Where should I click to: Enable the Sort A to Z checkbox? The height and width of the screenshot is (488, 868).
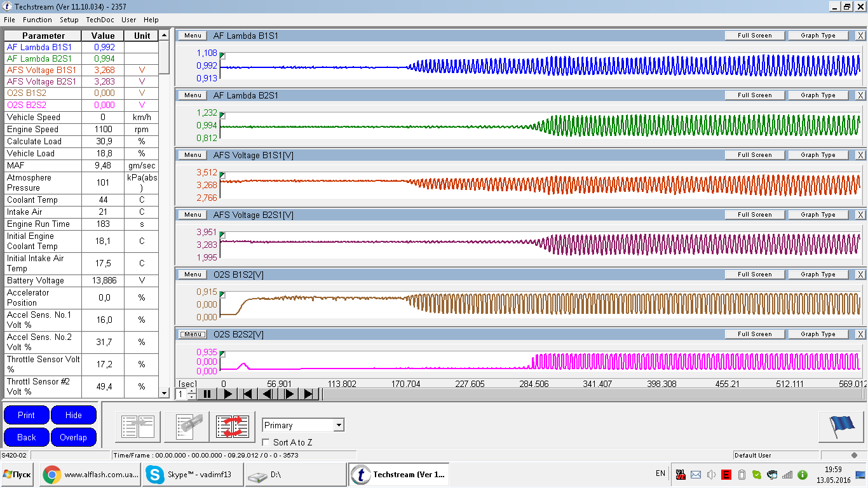point(266,442)
